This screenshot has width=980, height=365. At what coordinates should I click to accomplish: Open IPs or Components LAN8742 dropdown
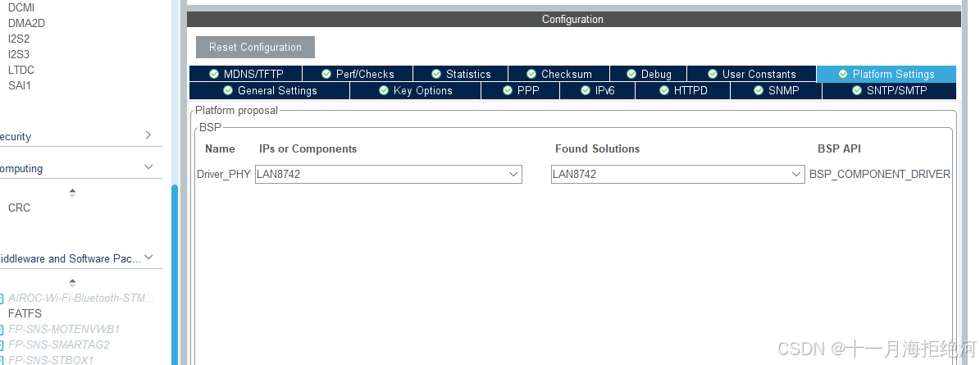[388, 175]
